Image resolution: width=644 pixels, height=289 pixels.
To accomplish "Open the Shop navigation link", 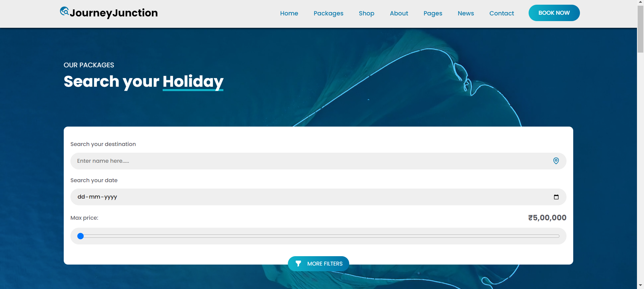I will 366,13.
